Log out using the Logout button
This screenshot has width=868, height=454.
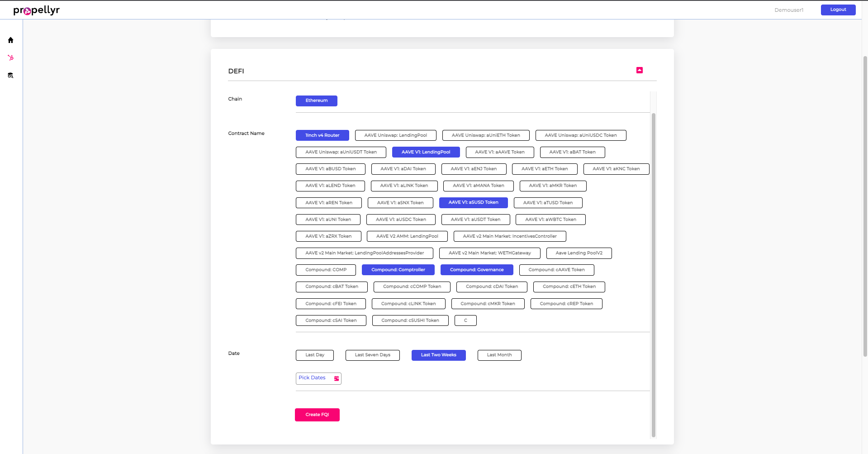click(838, 10)
